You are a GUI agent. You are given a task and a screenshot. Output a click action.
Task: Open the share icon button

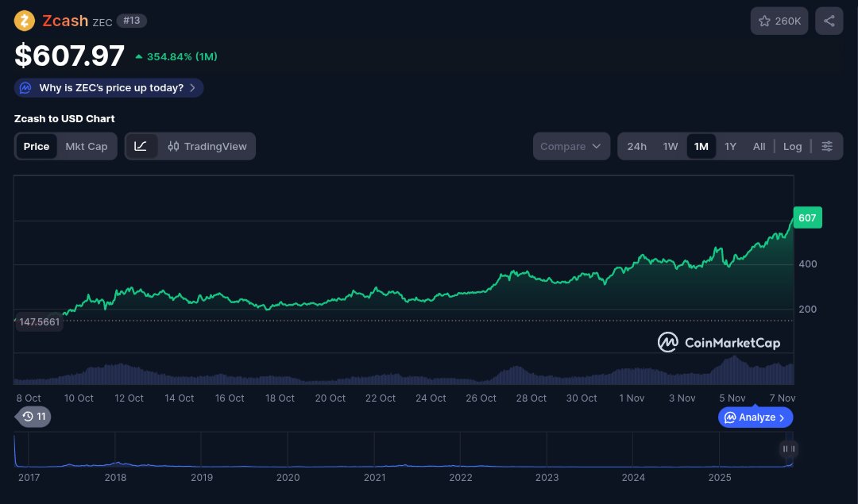829,21
